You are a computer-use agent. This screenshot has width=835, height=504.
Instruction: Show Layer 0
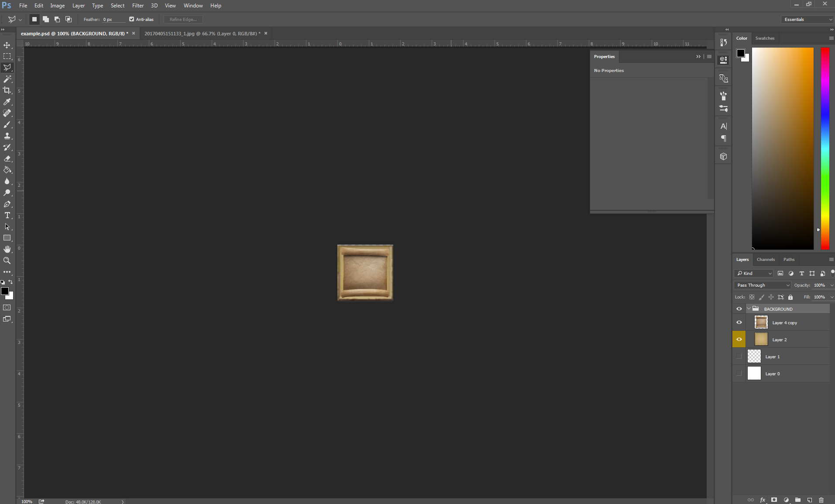[x=739, y=374]
